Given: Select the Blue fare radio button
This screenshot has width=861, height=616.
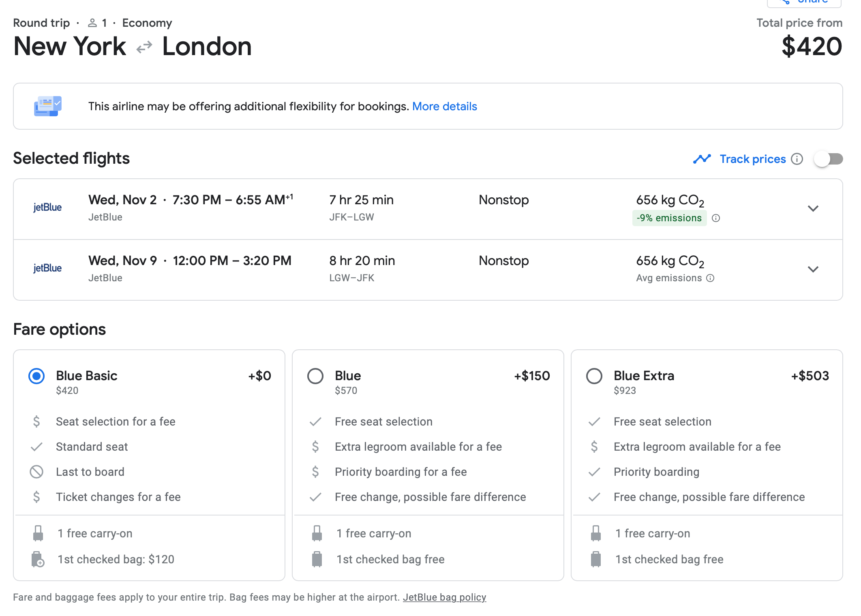Looking at the screenshot, I should (315, 376).
